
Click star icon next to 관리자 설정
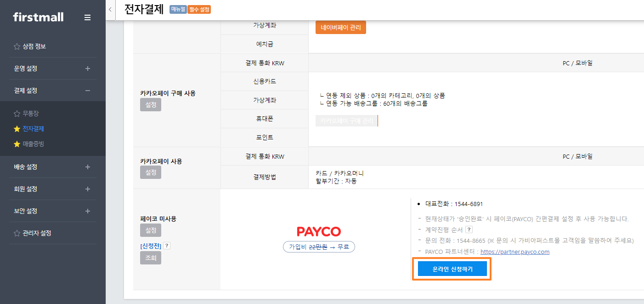click(x=17, y=233)
